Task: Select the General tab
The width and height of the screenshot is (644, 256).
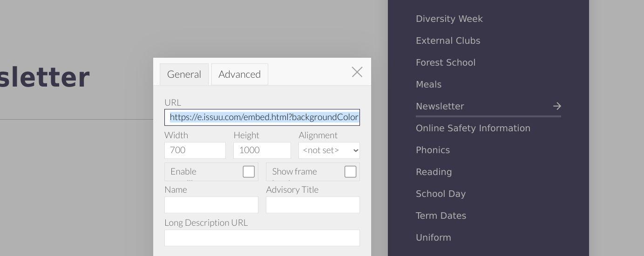Action: 184,74
